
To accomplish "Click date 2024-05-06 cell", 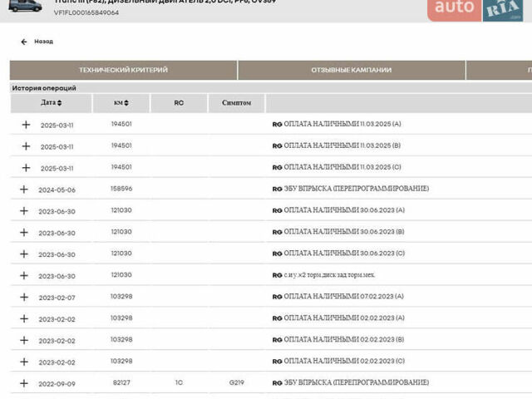I will coord(57,190).
